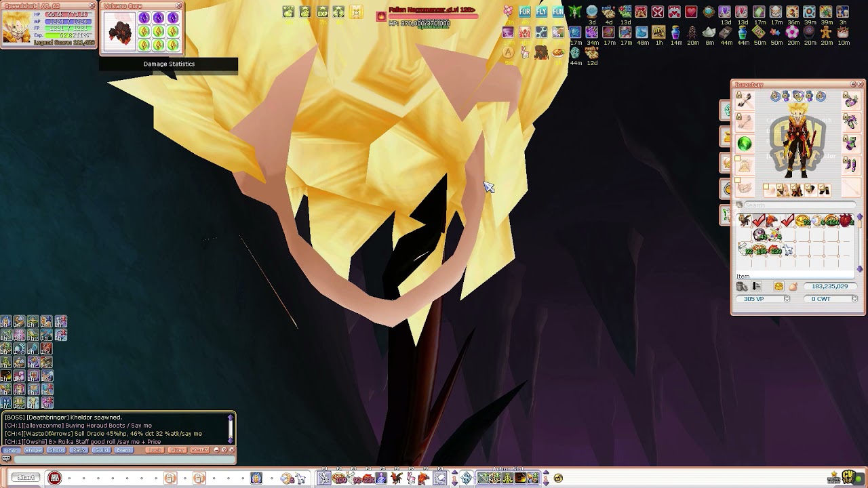The height and width of the screenshot is (488, 868).
Task: Switch to the Chat tab
Action: pos(12,450)
